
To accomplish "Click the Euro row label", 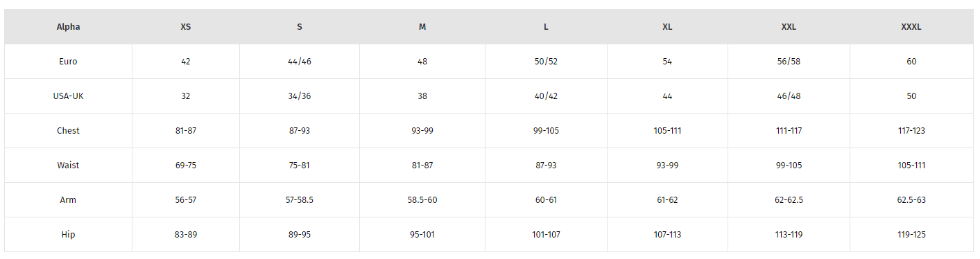I will 68,62.
